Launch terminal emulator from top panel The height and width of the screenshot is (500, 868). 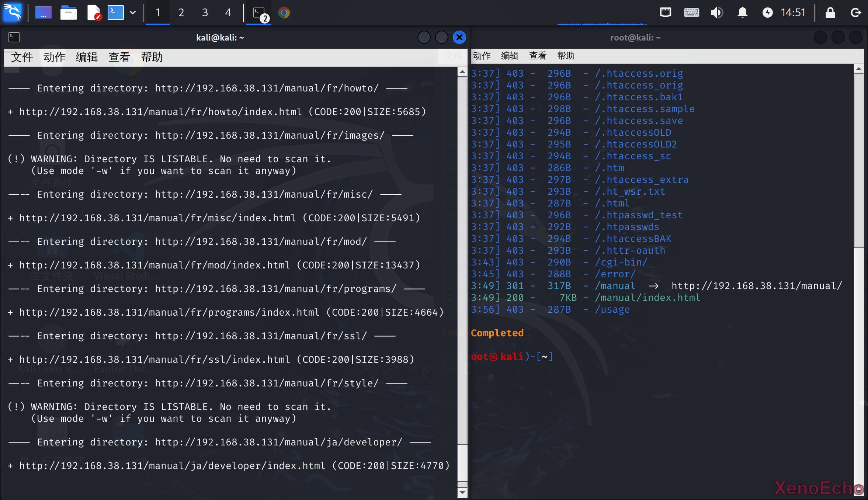(x=115, y=13)
